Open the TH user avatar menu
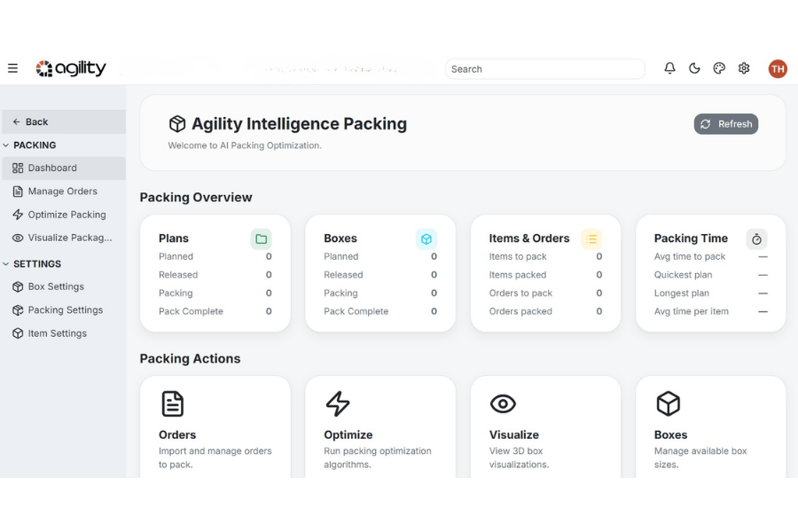798x532 pixels. pos(778,69)
